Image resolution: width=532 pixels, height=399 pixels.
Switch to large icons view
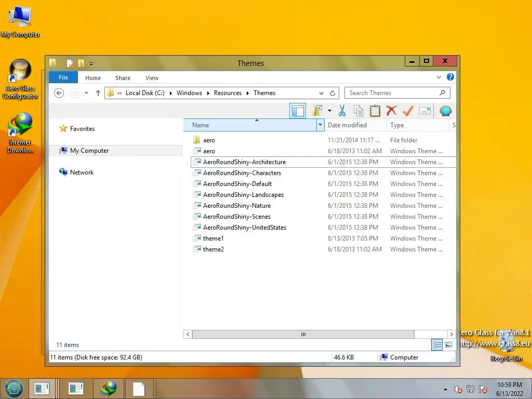pyautogui.click(x=448, y=345)
